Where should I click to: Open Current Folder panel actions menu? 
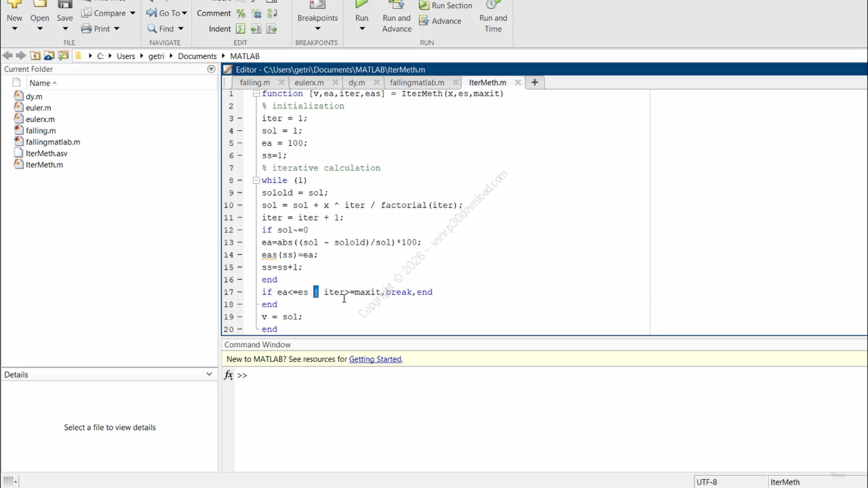point(211,69)
